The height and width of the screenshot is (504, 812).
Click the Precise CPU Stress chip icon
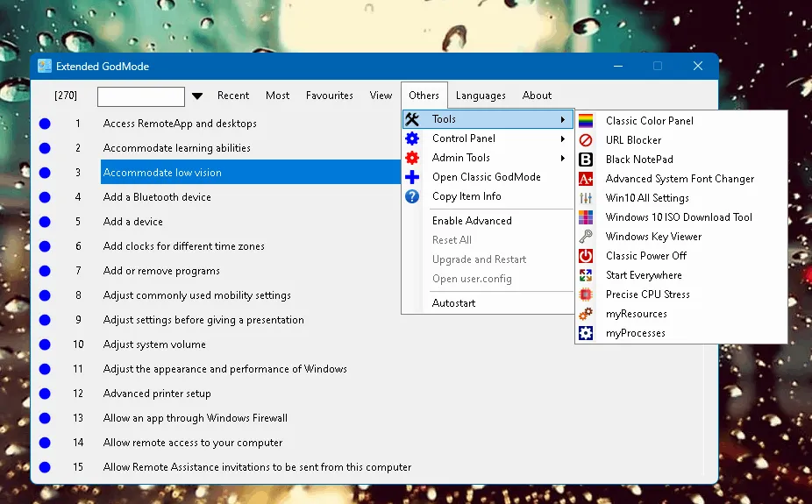pos(587,295)
